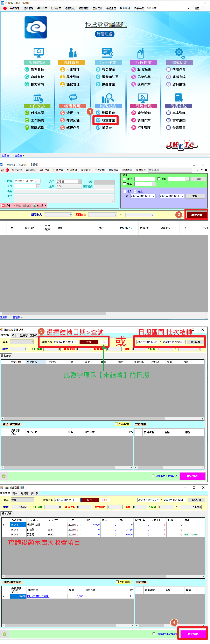Screen dimensions: 210x644
Task: Open the 帳務查詢 menu
Action: click(111, 8)
